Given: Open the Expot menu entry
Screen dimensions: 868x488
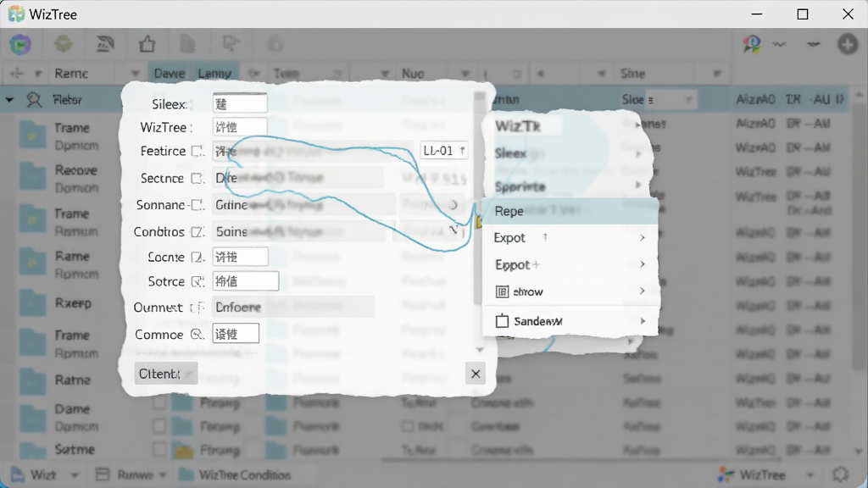Looking at the screenshot, I should [x=570, y=238].
